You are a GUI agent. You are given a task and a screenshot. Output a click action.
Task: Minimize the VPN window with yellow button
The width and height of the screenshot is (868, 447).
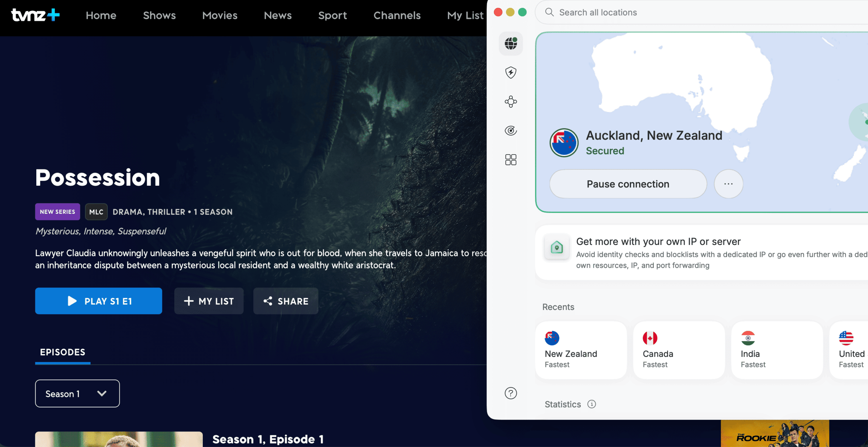click(510, 12)
